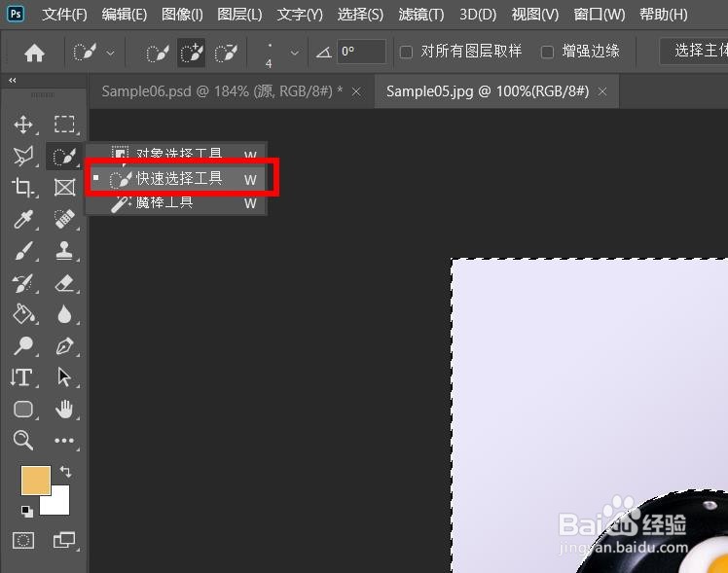Choose Subtract from Selection mode
The image size is (728, 573).
coord(226,53)
